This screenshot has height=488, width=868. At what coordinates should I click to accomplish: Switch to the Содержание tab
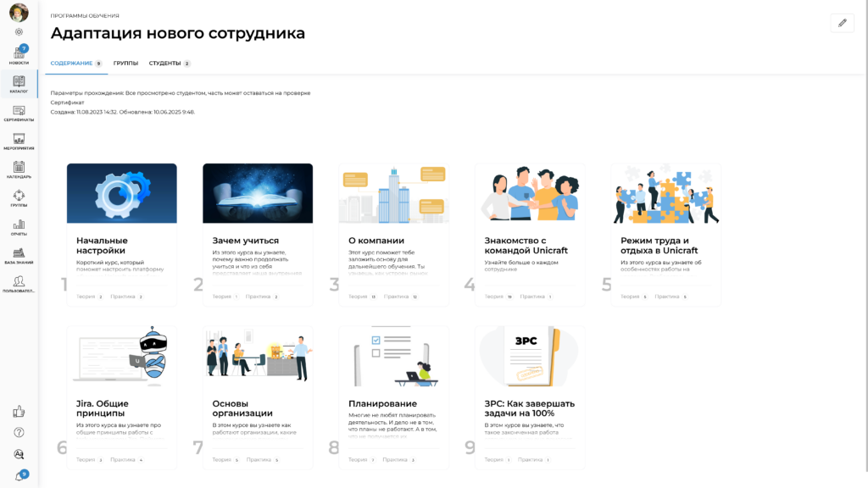(x=75, y=63)
